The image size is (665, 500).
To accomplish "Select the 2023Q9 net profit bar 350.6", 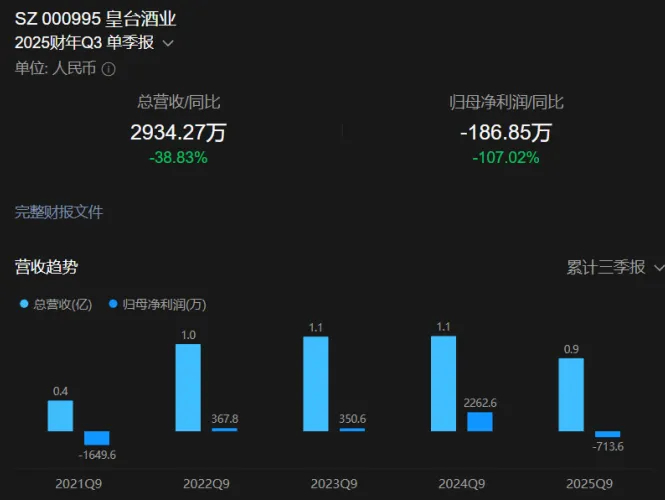I will 352,430.
